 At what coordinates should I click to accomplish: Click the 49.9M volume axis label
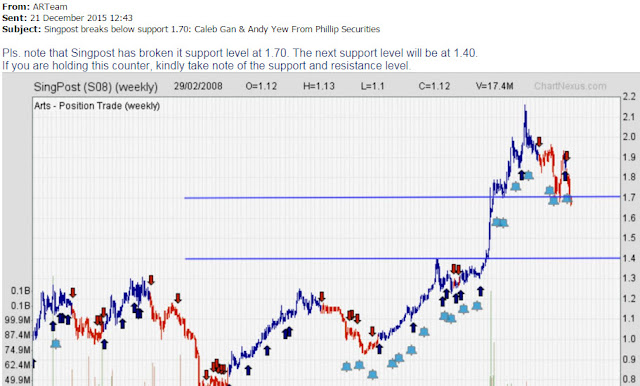[18, 380]
